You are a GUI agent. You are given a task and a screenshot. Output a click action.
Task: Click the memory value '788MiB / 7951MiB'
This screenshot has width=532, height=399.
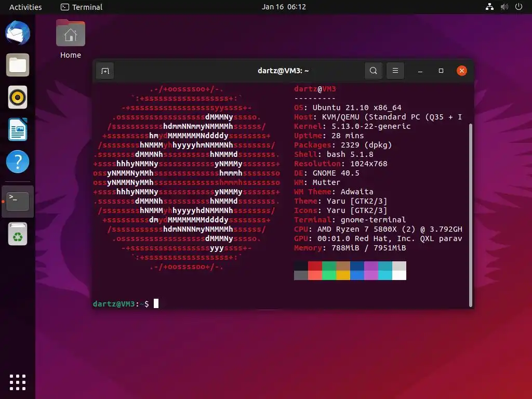click(368, 248)
